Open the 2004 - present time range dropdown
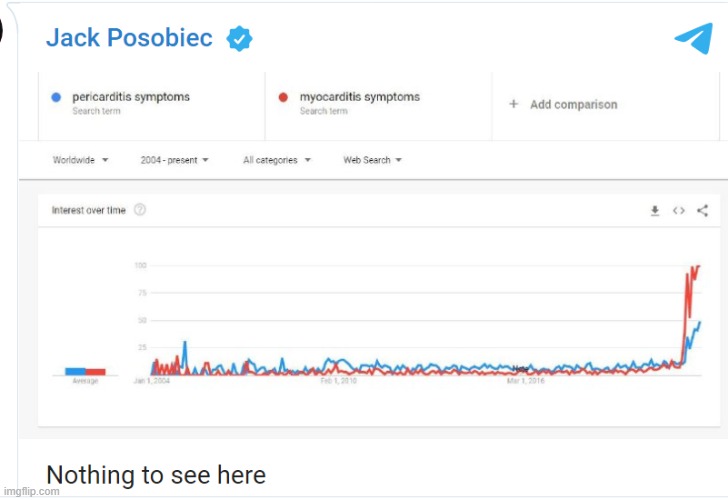Screen dimensions: 728x500 (174, 160)
